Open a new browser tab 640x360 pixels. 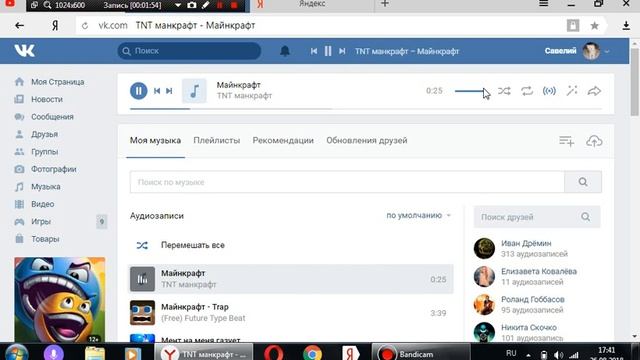384,4
